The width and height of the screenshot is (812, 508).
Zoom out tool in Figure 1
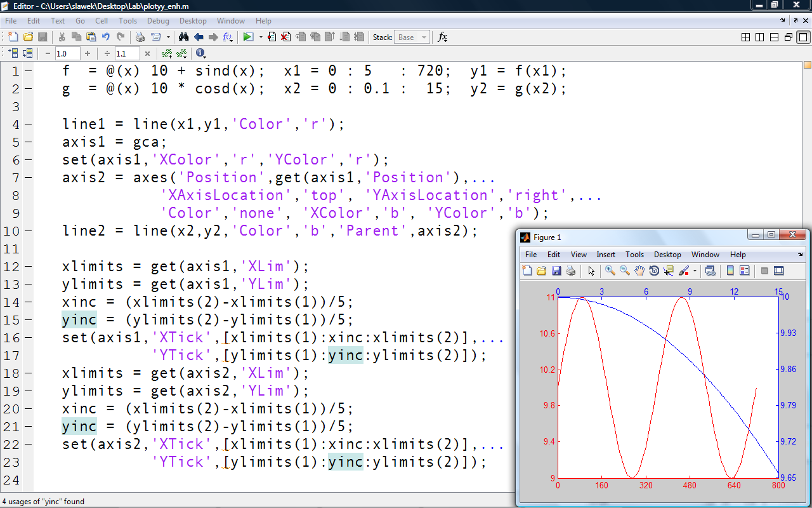pos(625,271)
